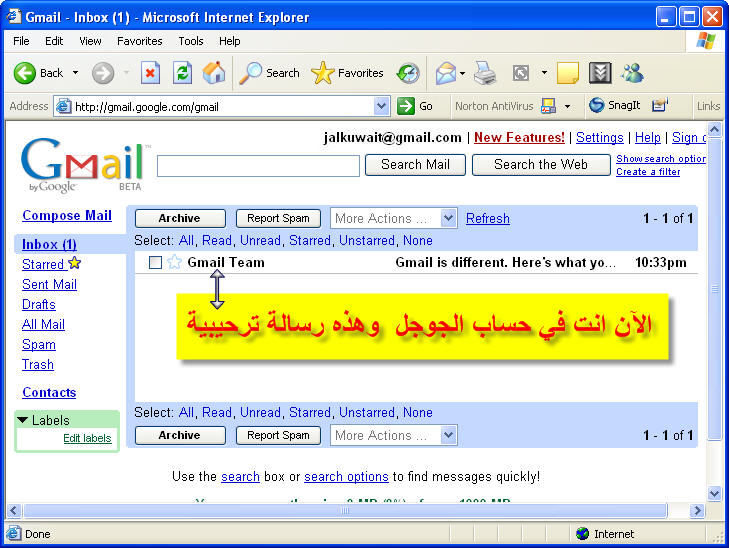Open the Search toolbar button
Viewport: 729px width, 548px height.
click(269, 73)
